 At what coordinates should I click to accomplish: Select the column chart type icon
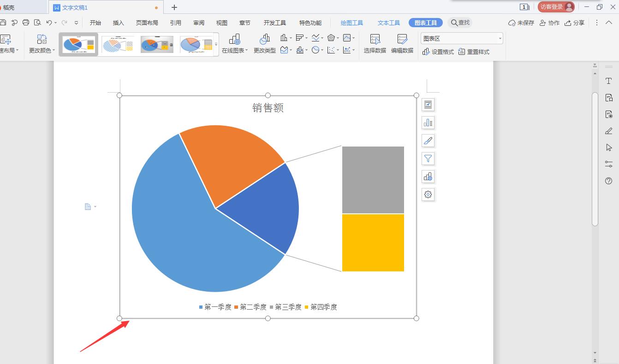(x=284, y=38)
